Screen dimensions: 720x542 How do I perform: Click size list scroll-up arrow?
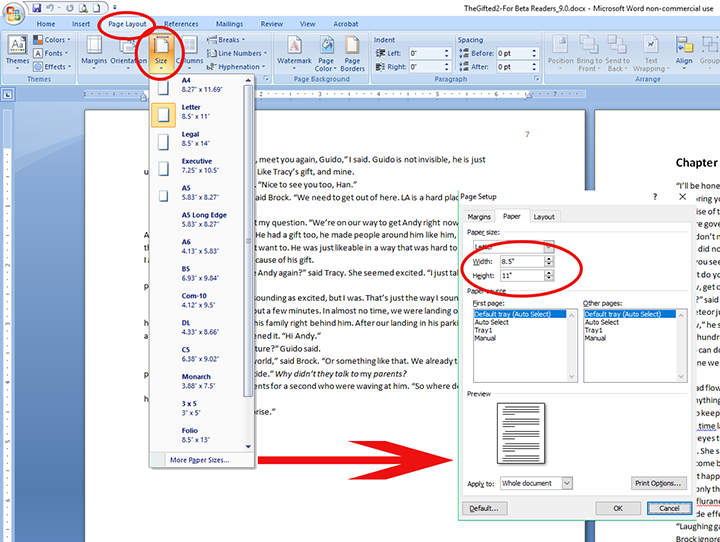[248, 80]
